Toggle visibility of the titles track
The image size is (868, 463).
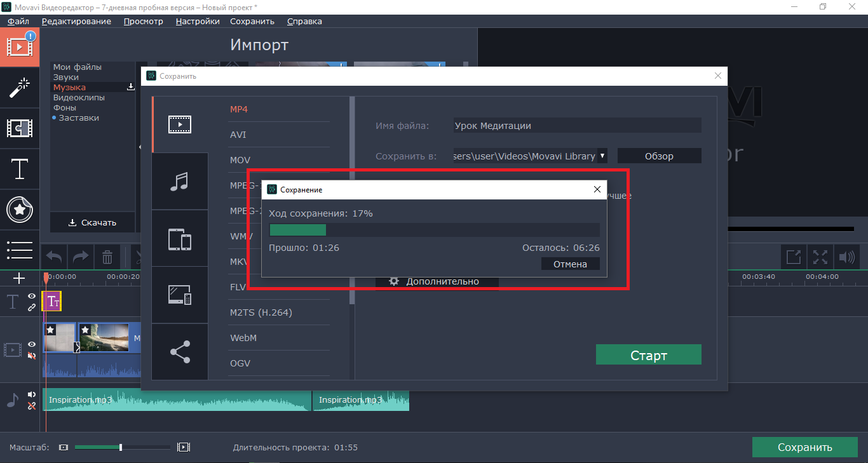[x=32, y=296]
